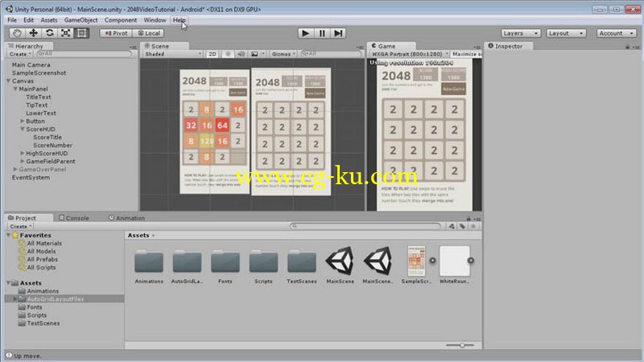Collapse the ScoreHUD node
This screenshot has height=362, width=644.
23,129
